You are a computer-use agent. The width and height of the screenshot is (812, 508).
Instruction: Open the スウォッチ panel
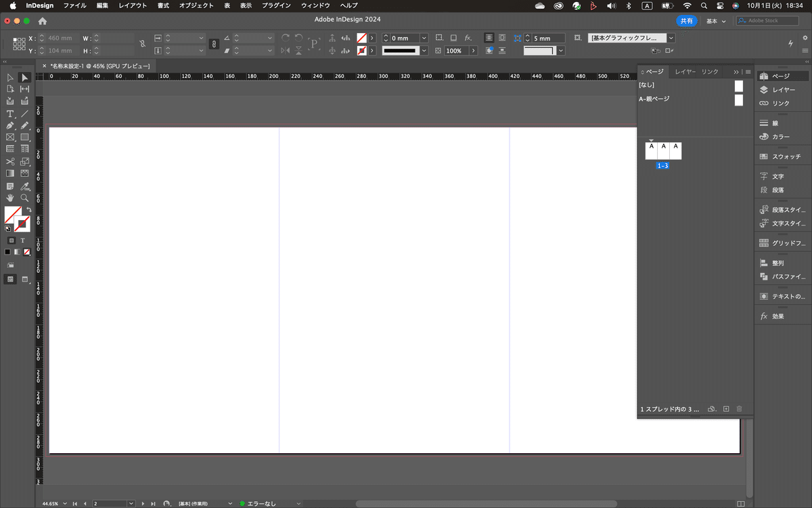tap(782, 156)
